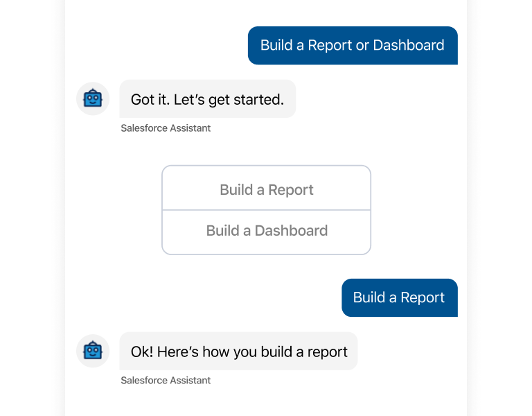
Task: Click the word "Dashboard" in top blue bubble
Action: [409, 46]
